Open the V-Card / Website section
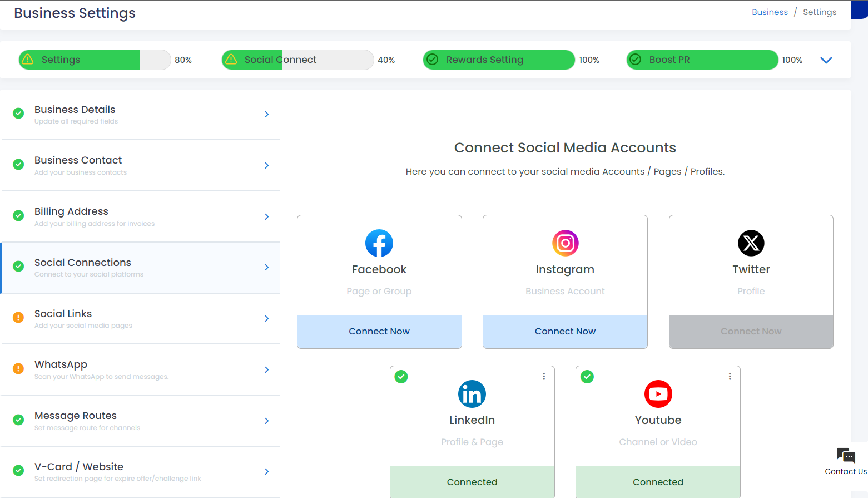The image size is (868, 498). click(140, 472)
